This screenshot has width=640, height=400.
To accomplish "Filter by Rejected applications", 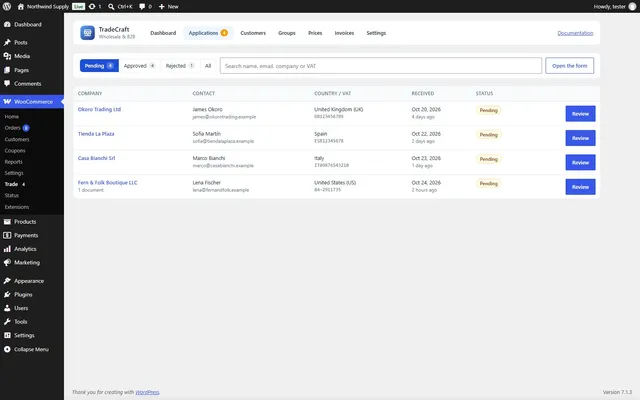I will [x=180, y=66].
